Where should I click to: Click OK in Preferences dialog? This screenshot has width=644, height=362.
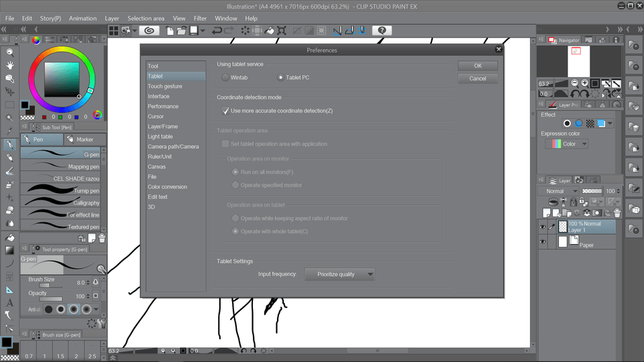[478, 66]
